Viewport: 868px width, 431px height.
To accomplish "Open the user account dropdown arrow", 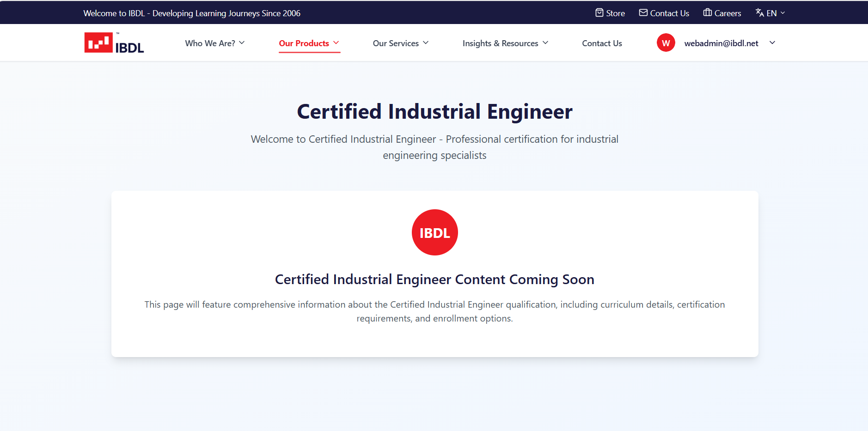I will pyautogui.click(x=772, y=43).
